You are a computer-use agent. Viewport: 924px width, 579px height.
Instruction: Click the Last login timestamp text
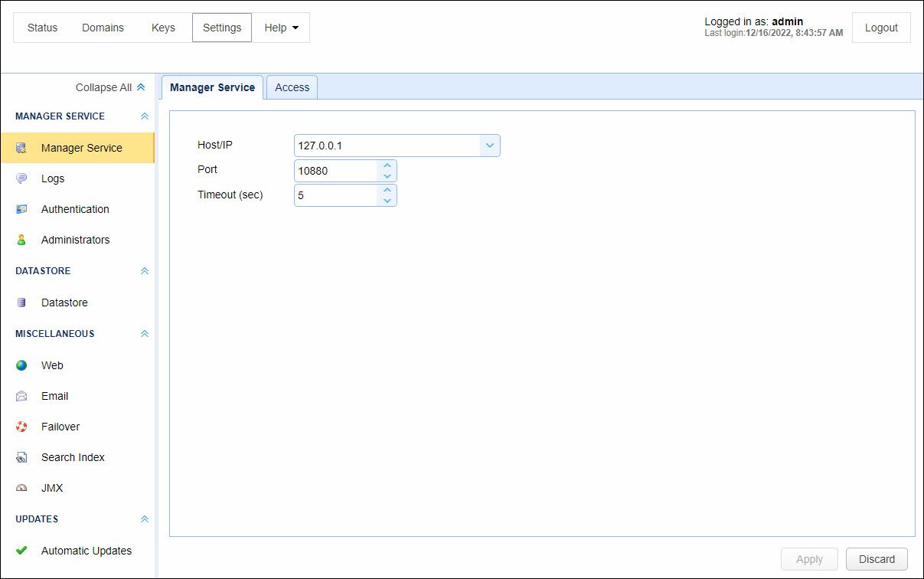tap(773, 33)
